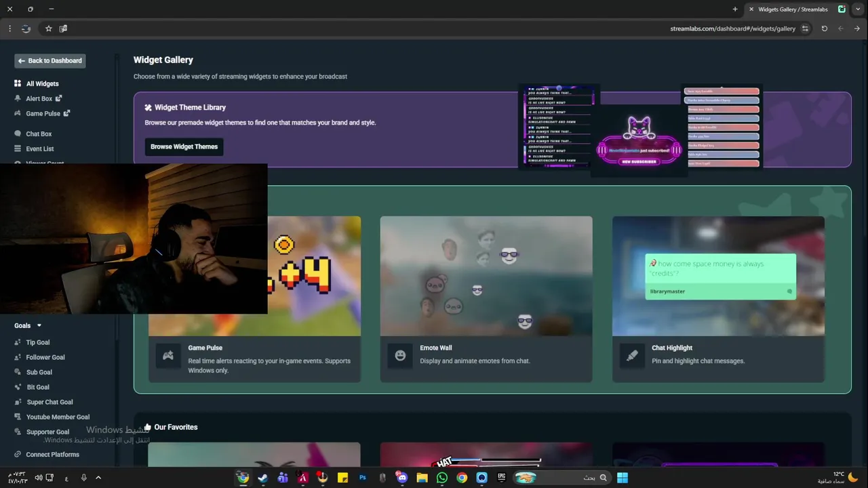The height and width of the screenshot is (488, 868).
Task: Click Connect Platforms link
Action: pyautogui.click(x=52, y=455)
